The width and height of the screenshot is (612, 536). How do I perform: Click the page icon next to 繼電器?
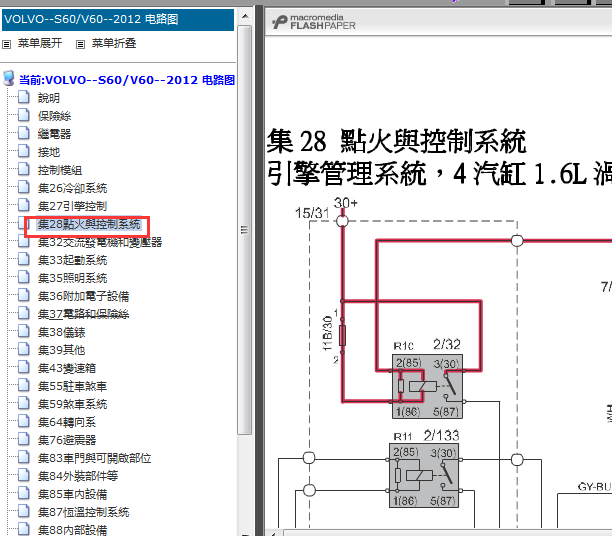tap(24, 133)
